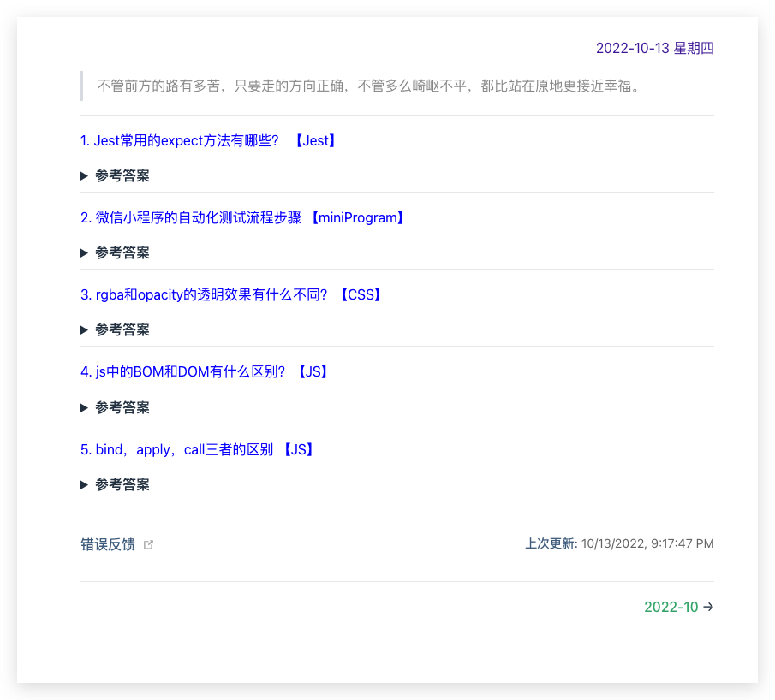
Task: Click the 上次更新 timestamp 10/13/2022, 9:17:47 PM
Action: tap(647, 544)
